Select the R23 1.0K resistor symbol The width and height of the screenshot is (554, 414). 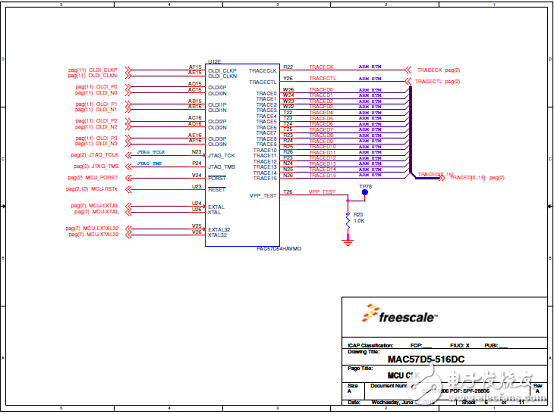point(348,220)
